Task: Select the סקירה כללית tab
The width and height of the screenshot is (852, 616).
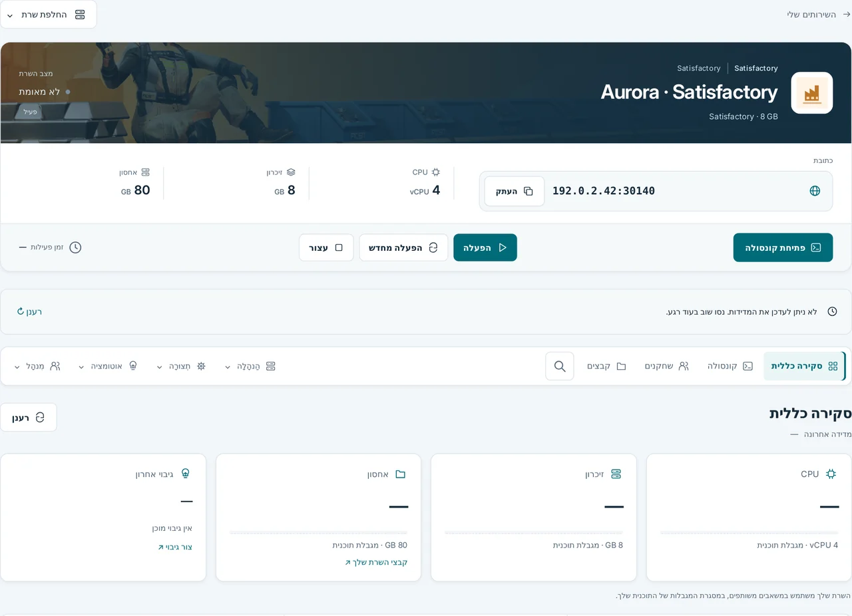Action: click(x=805, y=367)
